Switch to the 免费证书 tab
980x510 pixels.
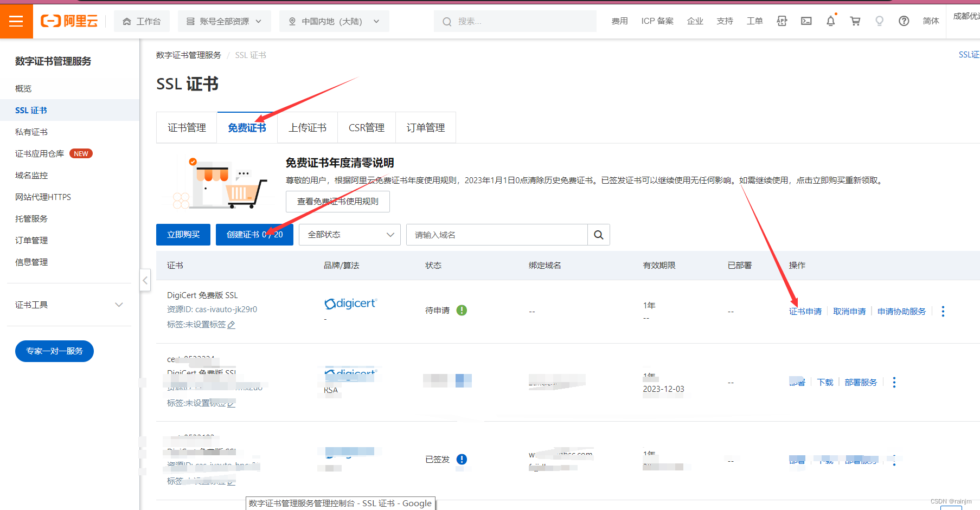coord(247,127)
